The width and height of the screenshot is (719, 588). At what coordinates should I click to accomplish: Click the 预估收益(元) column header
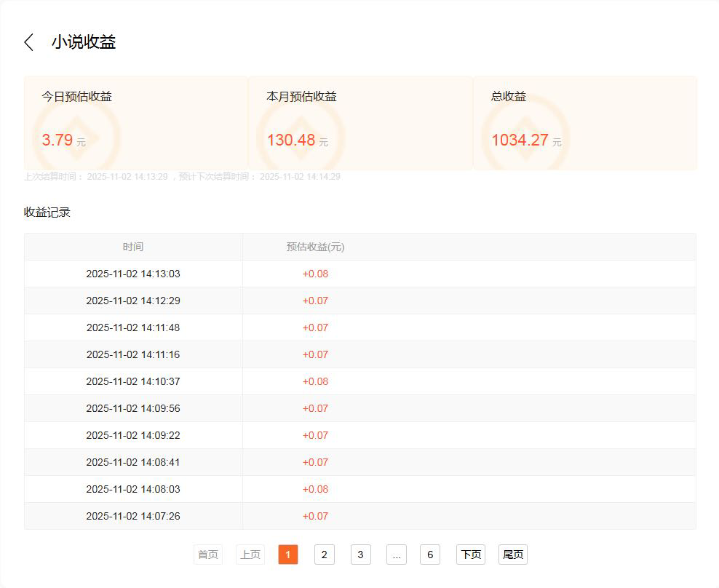[315, 247]
